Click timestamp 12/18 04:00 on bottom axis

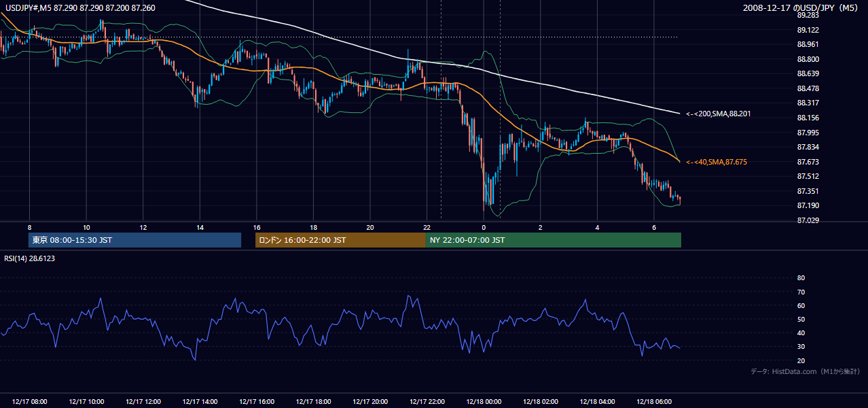point(597,402)
